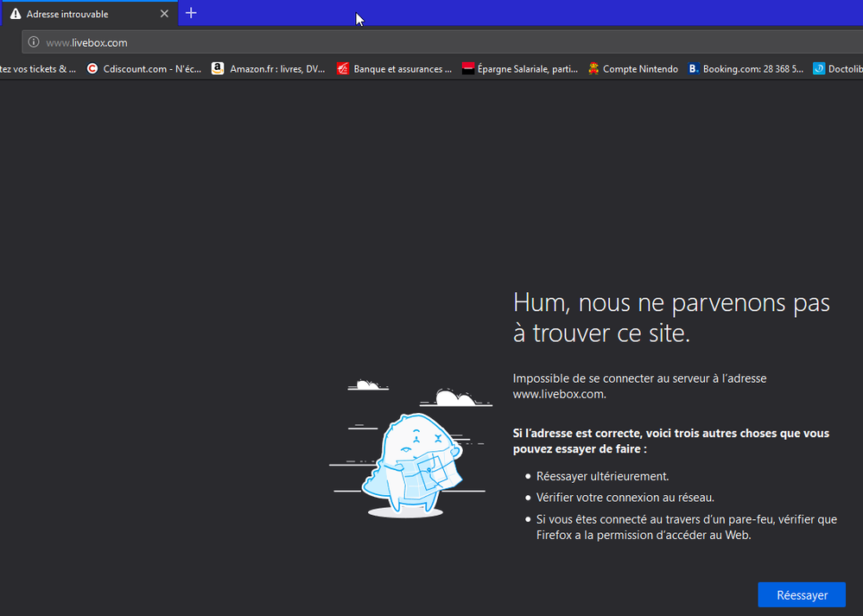Click the warning icon on the error tab
This screenshot has width=863, height=616.
coord(14,13)
